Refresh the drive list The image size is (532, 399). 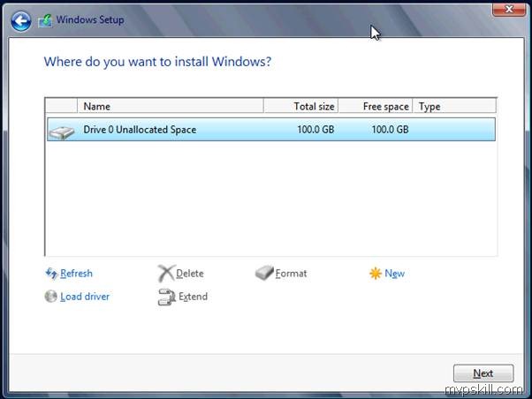pyautogui.click(x=76, y=274)
